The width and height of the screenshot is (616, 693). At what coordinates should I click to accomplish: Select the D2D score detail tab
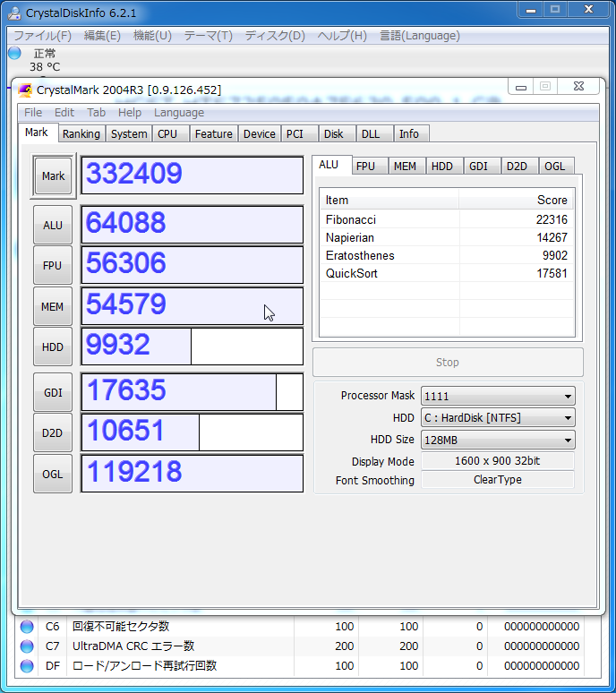point(519,167)
